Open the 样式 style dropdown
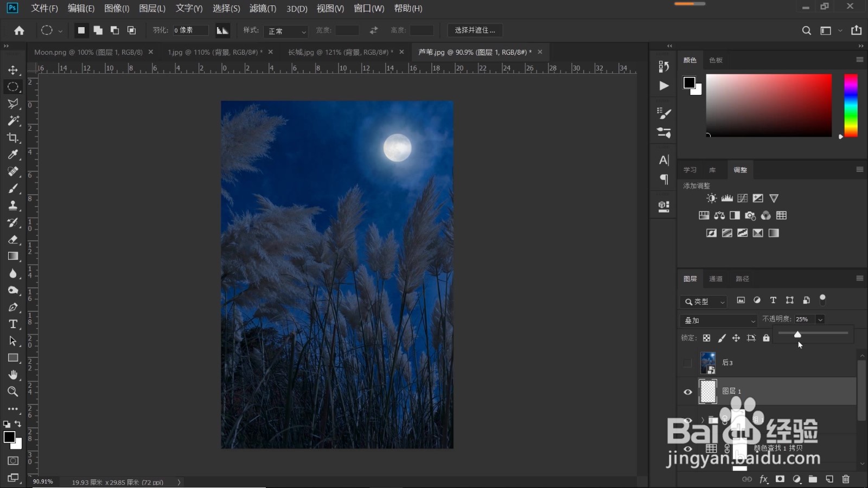The height and width of the screenshot is (488, 868). click(x=286, y=31)
